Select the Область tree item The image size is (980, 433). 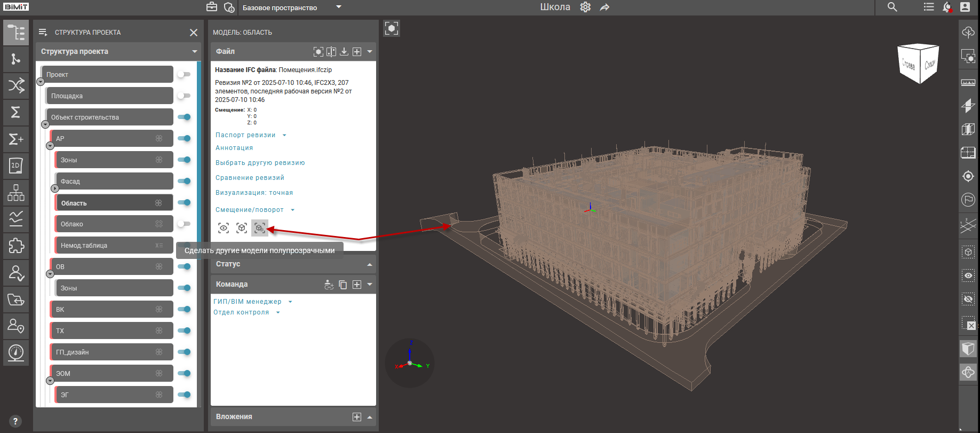pyautogui.click(x=114, y=203)
